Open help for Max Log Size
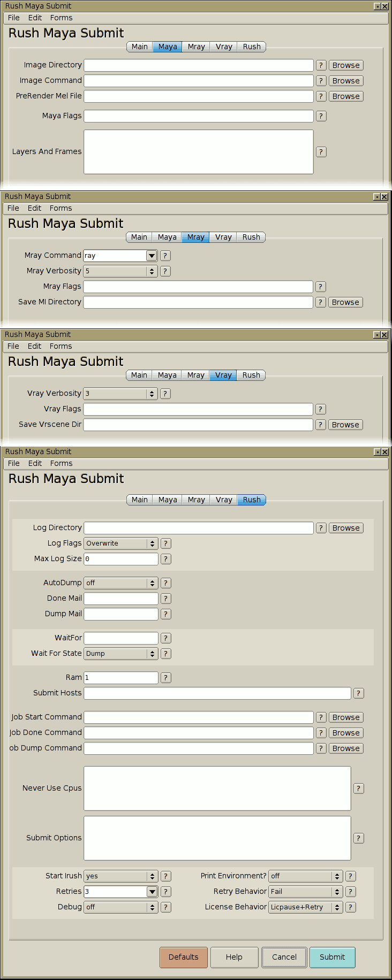Screen dimensions: 392x980 (x=166, y=559)
